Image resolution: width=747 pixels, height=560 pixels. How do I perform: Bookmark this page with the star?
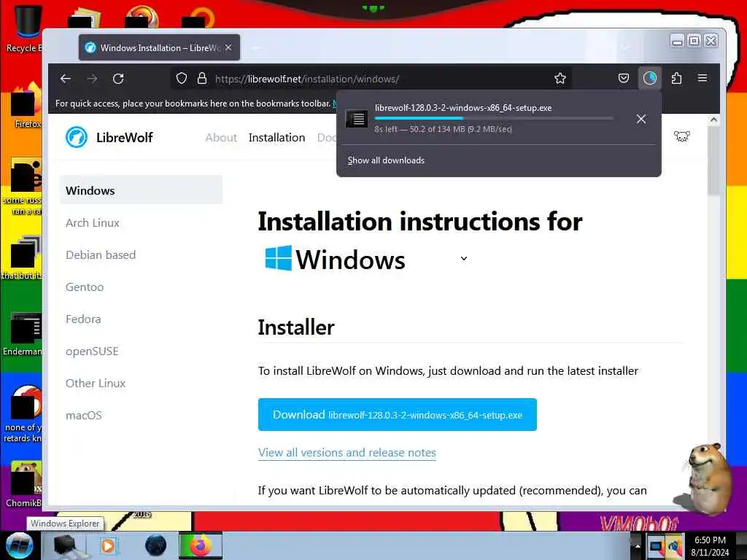(560, 79)
